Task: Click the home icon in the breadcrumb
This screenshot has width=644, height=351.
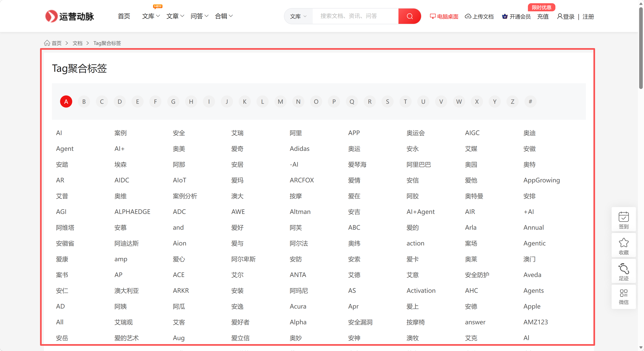Action: [47, 43]
